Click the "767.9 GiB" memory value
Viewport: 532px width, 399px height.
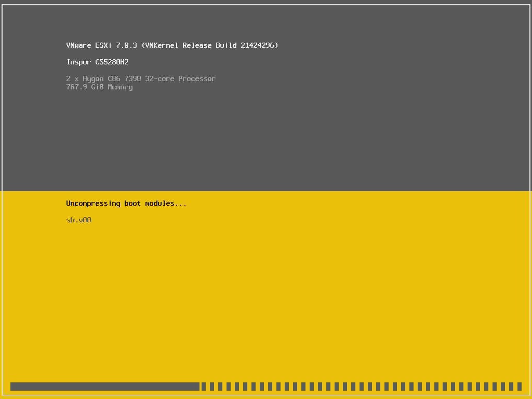tap(85, 87)
